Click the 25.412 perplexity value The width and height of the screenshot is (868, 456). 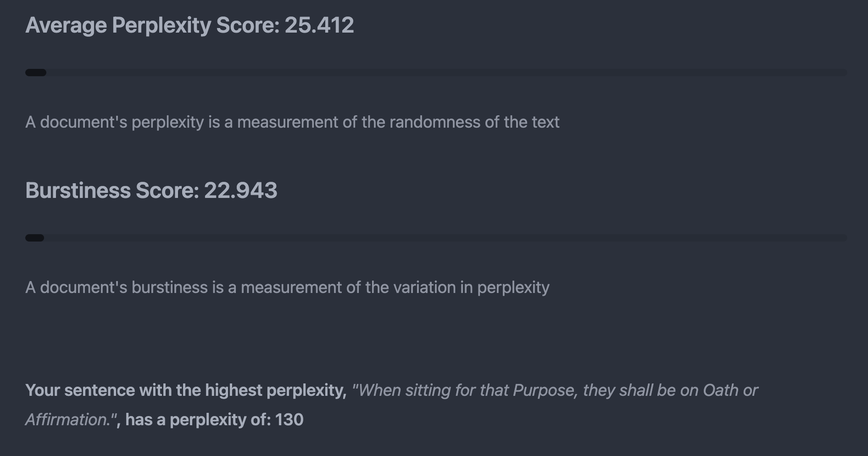(x=319, y=25)
